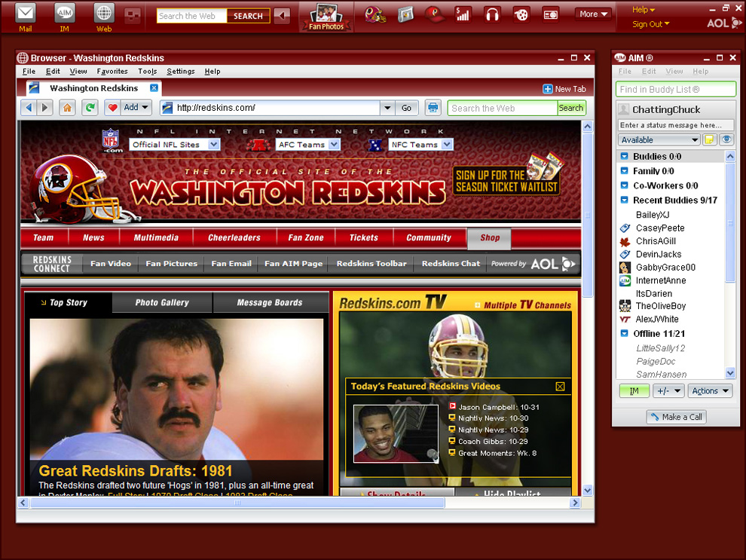746x560 pixels.
Task: Click the yellow away note icon in AIM
Action: 709,140
